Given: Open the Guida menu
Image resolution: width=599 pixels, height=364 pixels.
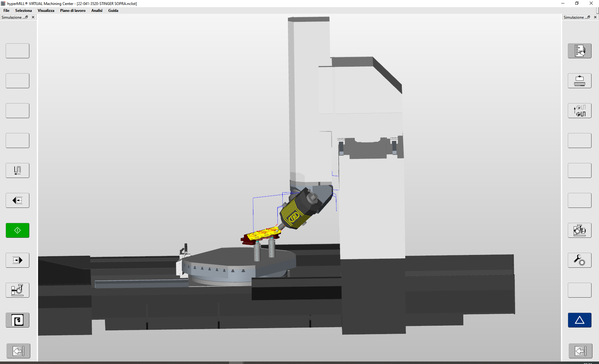Looking at the screenshot, I should [x=113, y=10].
